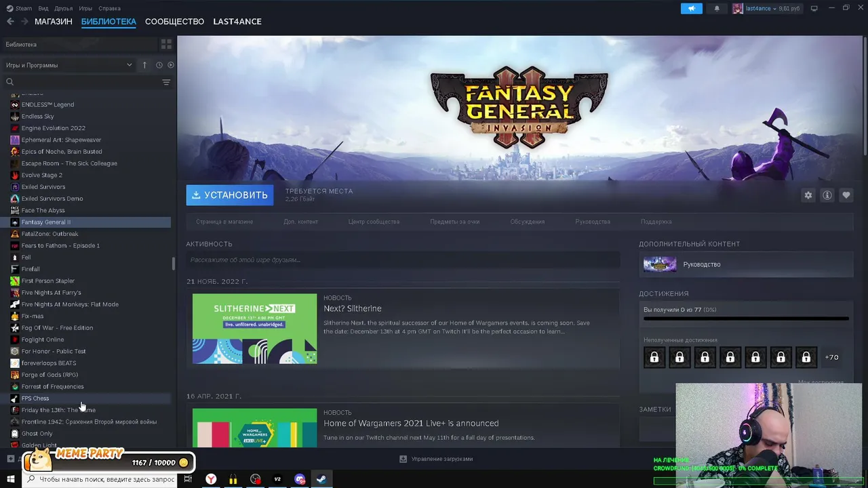Open Steam icon on the taskbar
The width and height of the screenshot is (868, 488).
coord(321,479)
